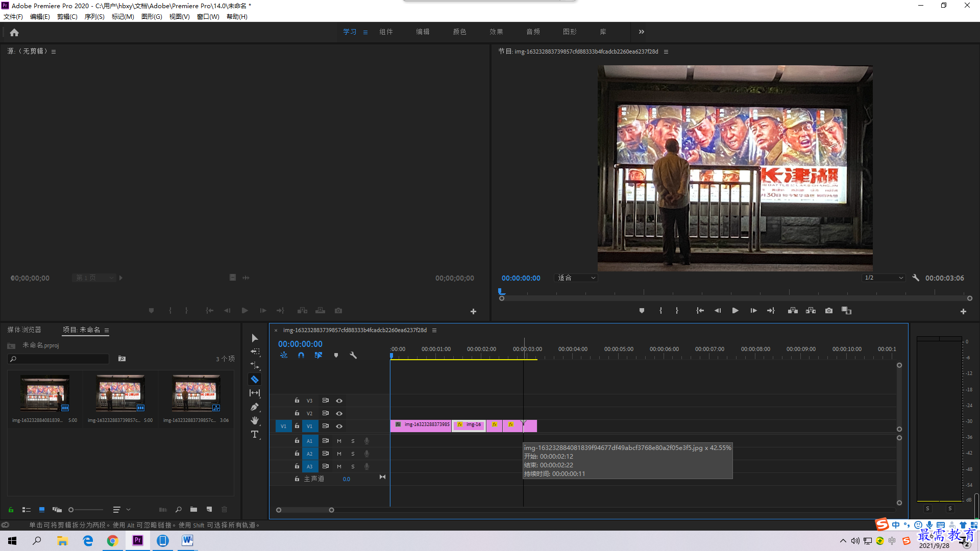The width and height of the screenshot is (980, 551).
Task: Click Mark In in Program monitor
Action: coord(660,311)
